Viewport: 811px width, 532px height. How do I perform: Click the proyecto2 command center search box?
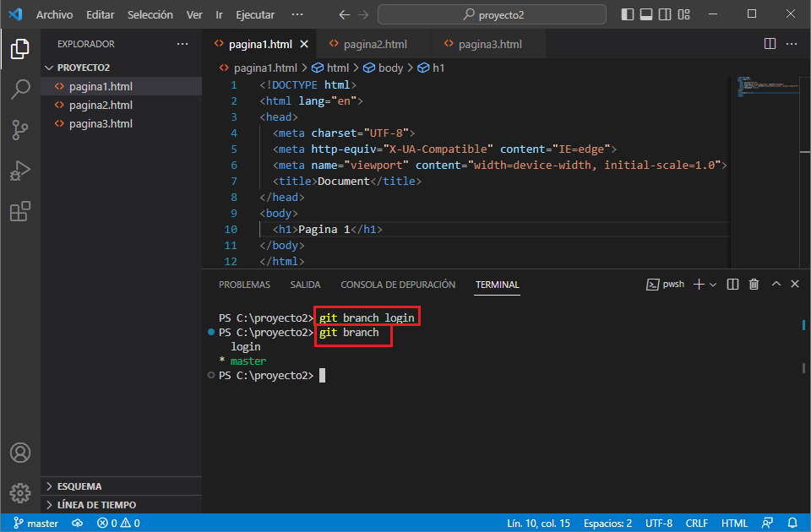[492, 14]
